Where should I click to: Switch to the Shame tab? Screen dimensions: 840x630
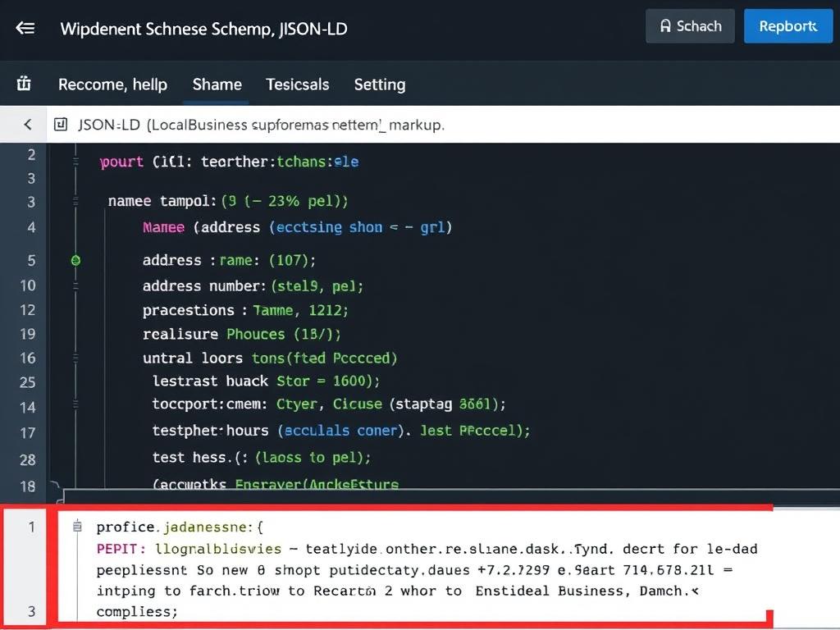click(x=217, y=84)
